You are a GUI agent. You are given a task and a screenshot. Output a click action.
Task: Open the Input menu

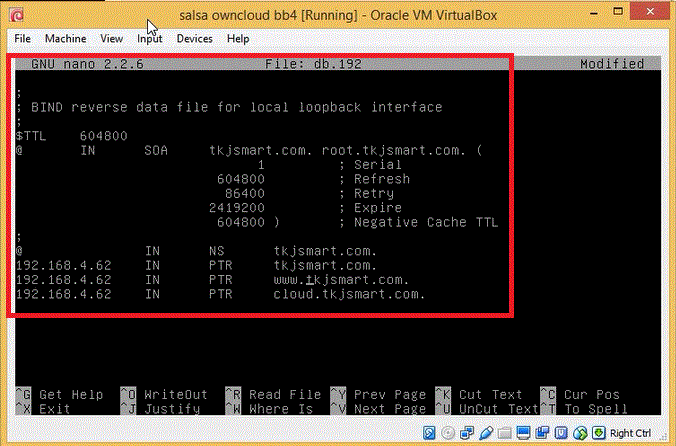pyautogui.click(x=150, y=39)
